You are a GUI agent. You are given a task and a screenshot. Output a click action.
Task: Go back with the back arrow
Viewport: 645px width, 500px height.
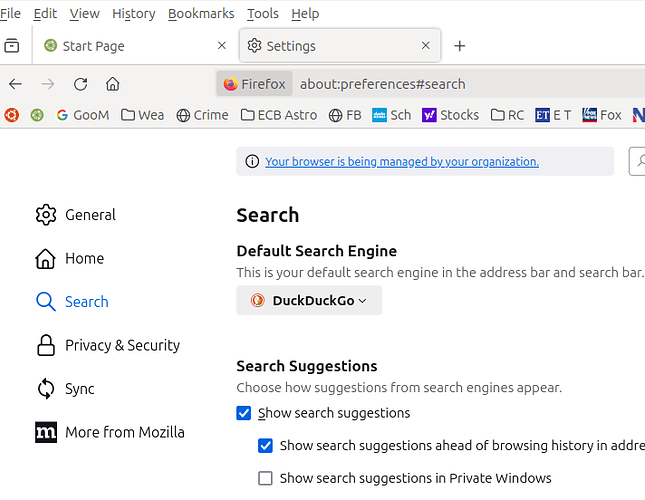click(15, 84)
